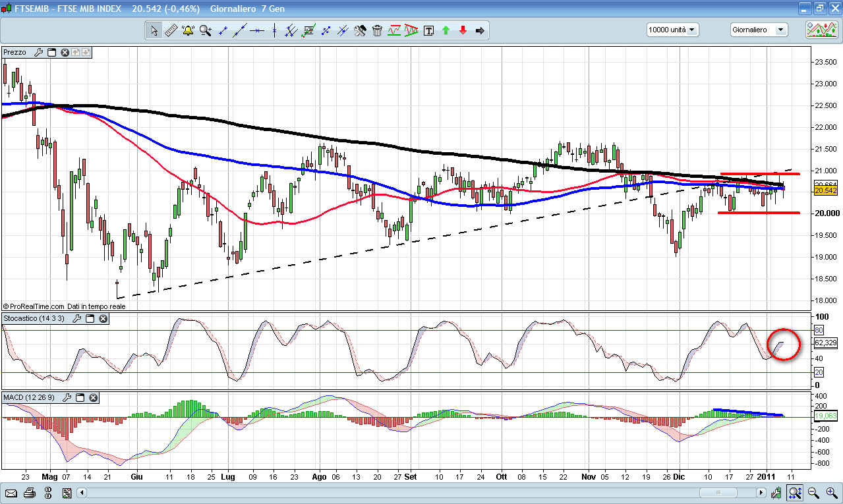This screenshot has height=504, width=843.
Task: Select the magnifier zoom tool in toolbar
Action: point(205,30)
